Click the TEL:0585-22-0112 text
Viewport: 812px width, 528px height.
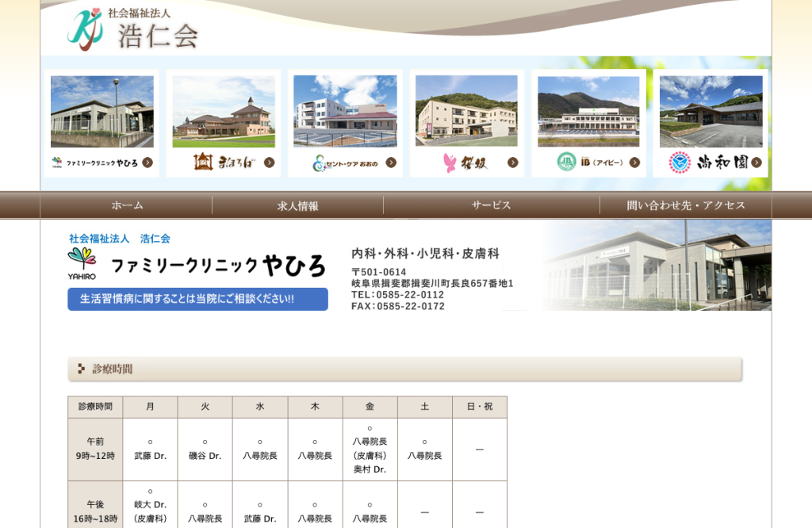pos(398,295)
